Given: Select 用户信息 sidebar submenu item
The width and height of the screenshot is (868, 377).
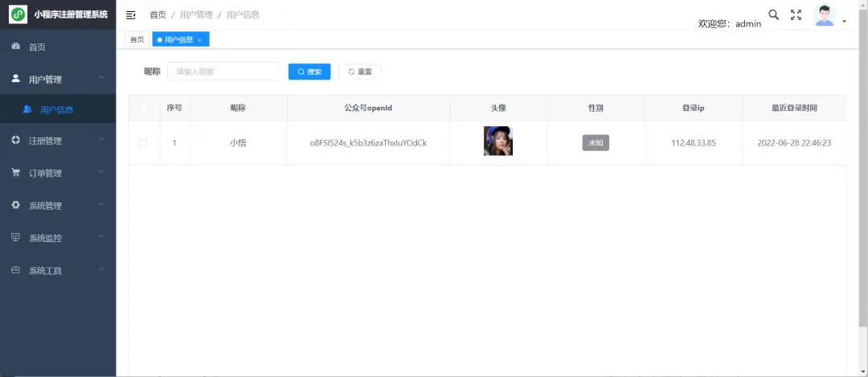Looking at the screenshot, I should point(58,109).
